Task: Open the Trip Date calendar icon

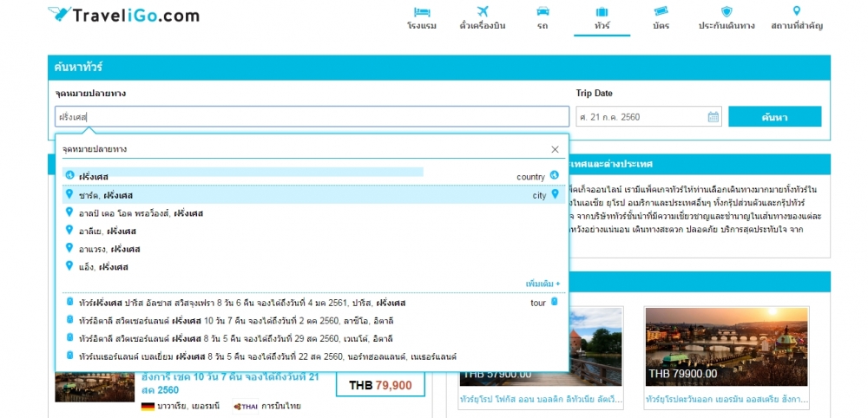Action: coord(713,117)
